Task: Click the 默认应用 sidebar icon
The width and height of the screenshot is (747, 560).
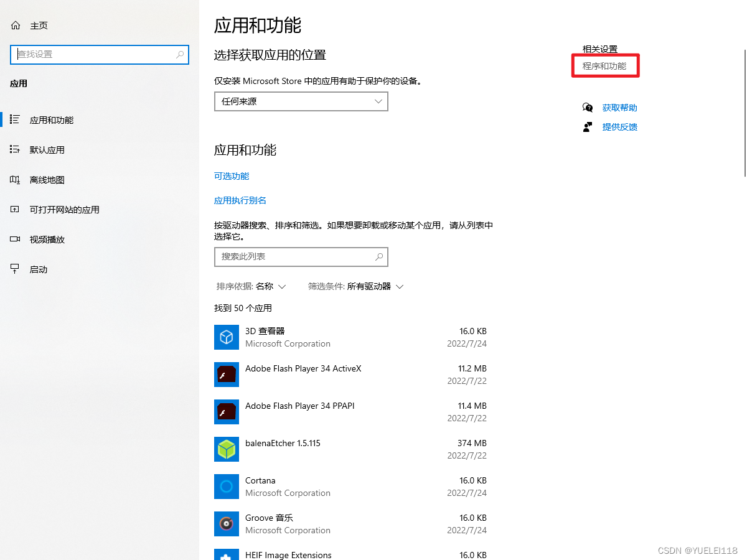Action: 16,149
